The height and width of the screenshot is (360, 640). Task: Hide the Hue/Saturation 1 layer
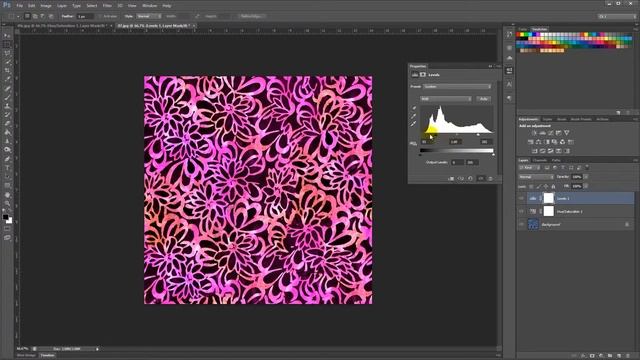coord(521,211)
